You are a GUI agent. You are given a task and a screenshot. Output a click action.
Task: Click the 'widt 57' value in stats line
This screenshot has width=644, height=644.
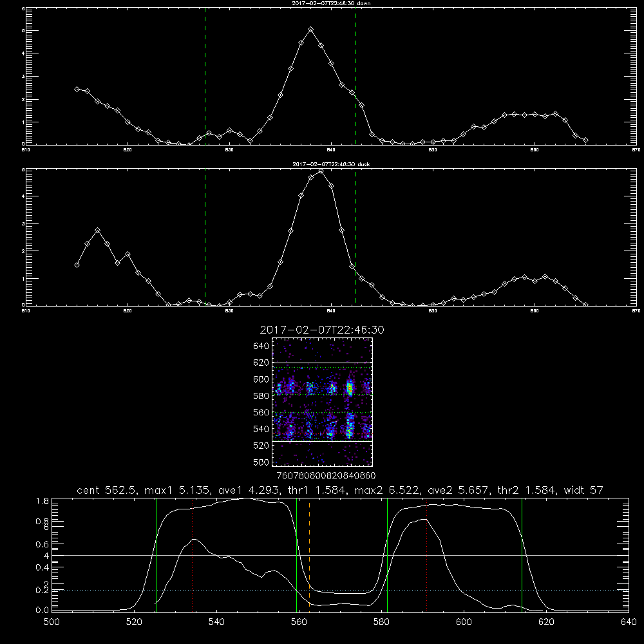coord(583,490)
